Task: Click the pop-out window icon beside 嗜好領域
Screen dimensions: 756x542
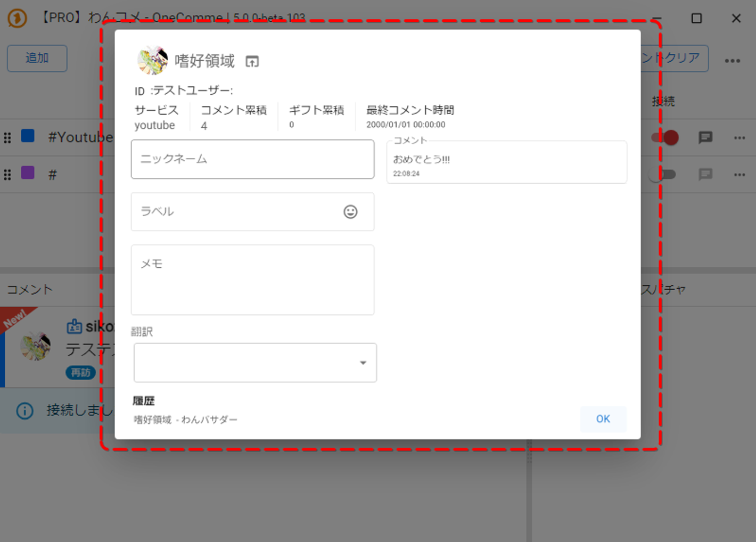Action: point(252,62)
